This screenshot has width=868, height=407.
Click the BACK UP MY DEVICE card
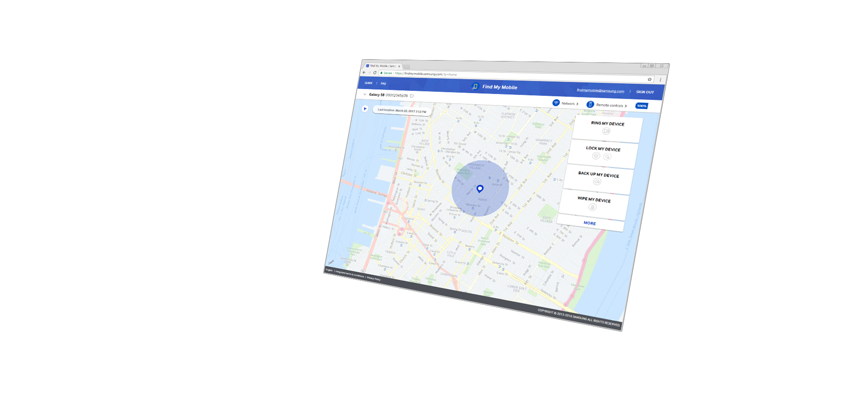pos(599,179)
